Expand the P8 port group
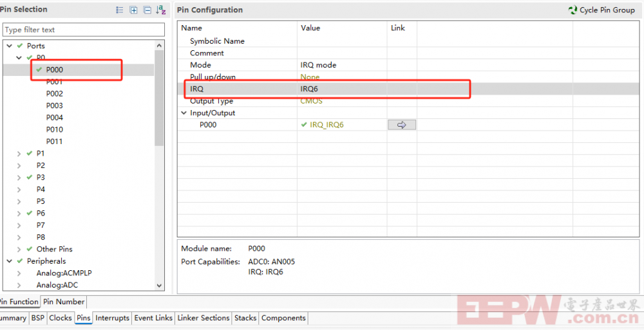The width and height of the screenshot is (644, 330). click(19, 237)
